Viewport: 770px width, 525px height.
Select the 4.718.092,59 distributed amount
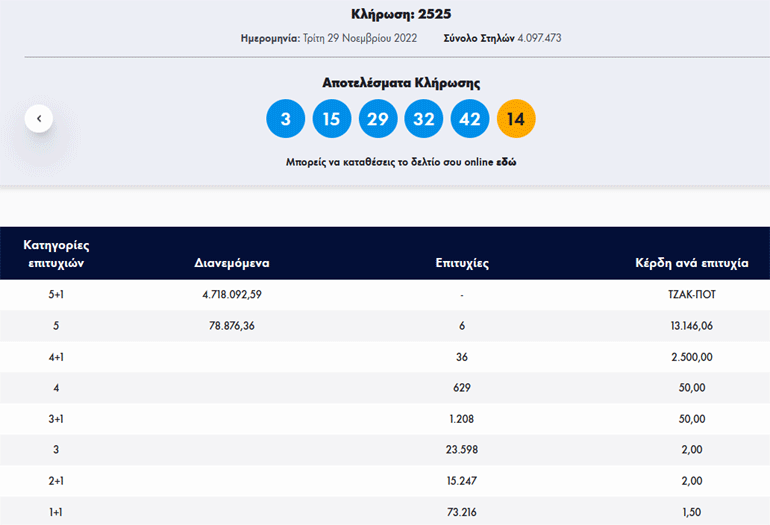[232, 295]
